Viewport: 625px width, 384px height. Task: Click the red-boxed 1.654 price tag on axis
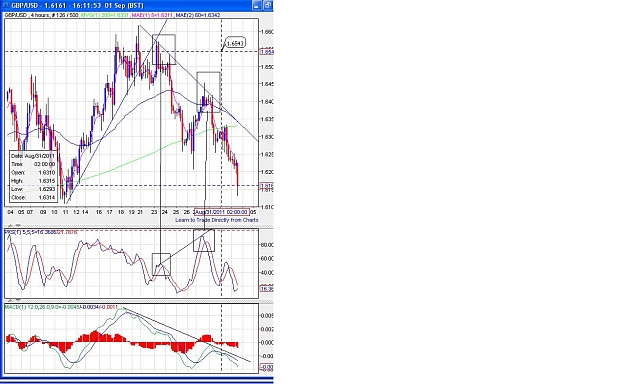point(267,52)
